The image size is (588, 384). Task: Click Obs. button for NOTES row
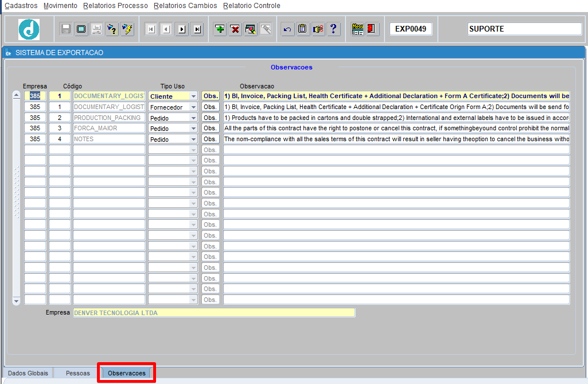211,139
